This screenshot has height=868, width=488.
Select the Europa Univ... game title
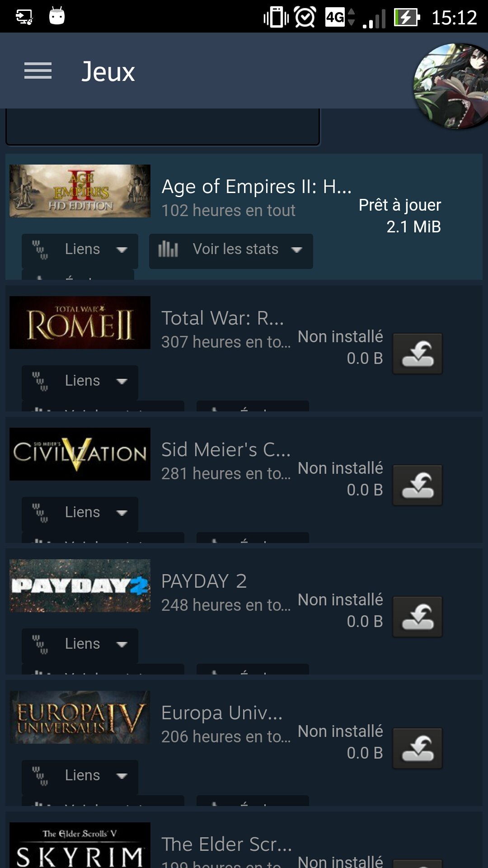(x=222, y=713)
